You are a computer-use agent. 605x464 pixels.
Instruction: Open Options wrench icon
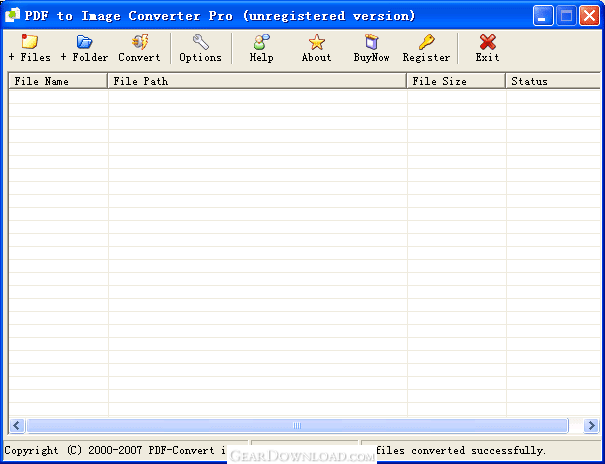(201, 42)
